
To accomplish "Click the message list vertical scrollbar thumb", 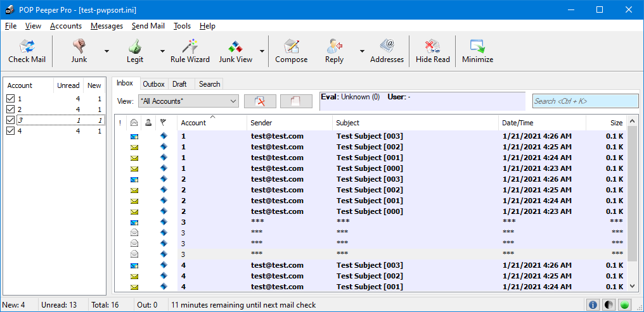I will click(633, 192).
